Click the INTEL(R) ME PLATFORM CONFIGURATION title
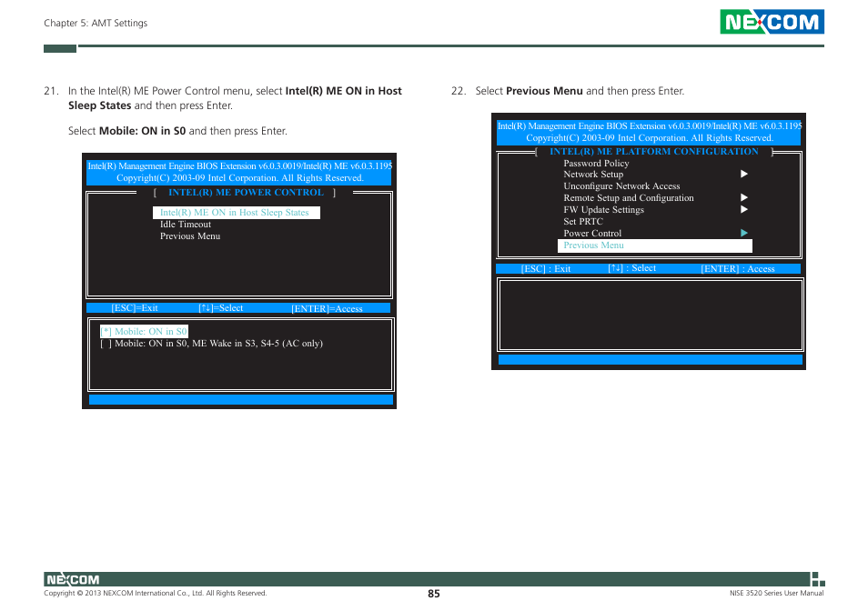868x611 pixels. [x=654, y=152]
